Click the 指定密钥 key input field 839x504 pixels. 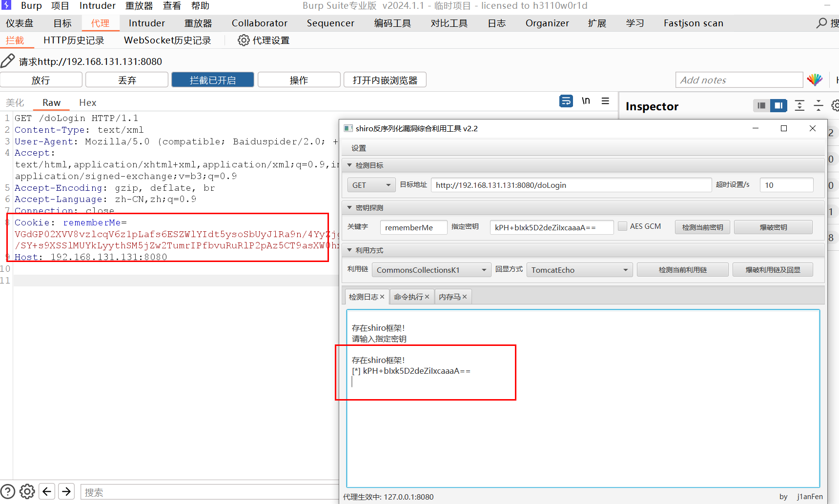(x=552, y=227)
